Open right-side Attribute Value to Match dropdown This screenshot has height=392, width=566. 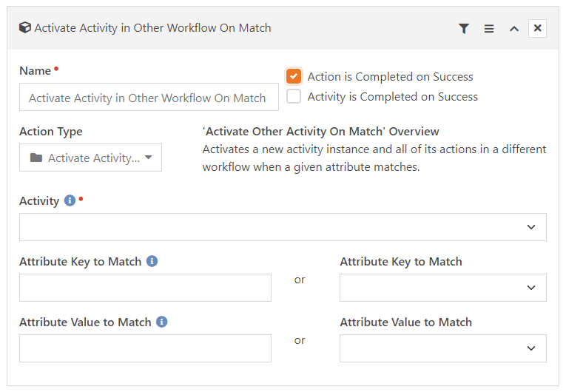(443, 348)
